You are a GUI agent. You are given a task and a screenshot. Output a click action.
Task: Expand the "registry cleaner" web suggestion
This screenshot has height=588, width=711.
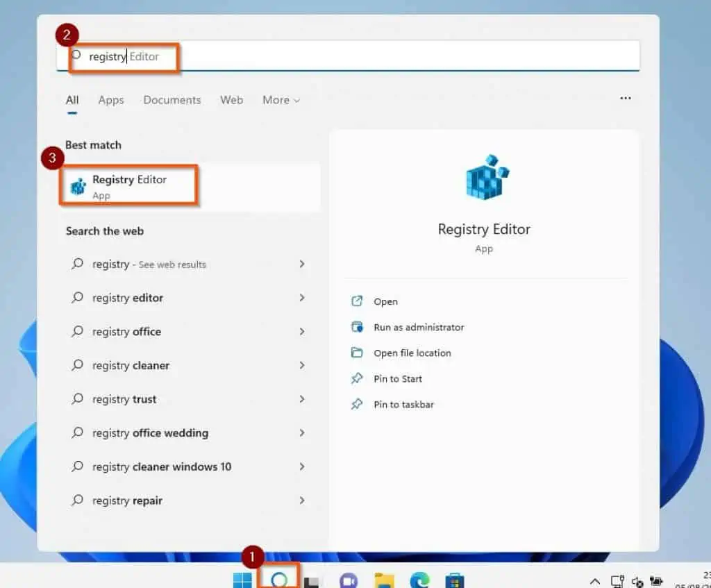(301, 365)
